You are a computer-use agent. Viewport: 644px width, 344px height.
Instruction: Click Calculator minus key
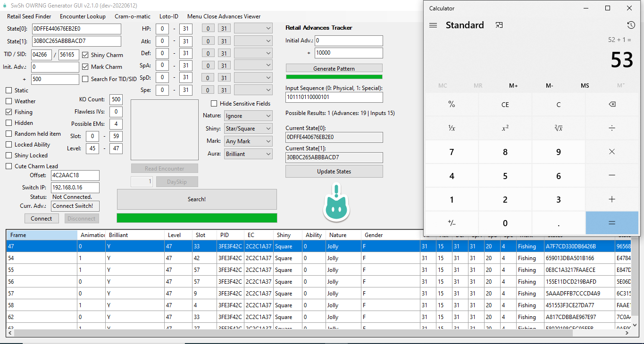pyautogui.click(x=612, y=175)
